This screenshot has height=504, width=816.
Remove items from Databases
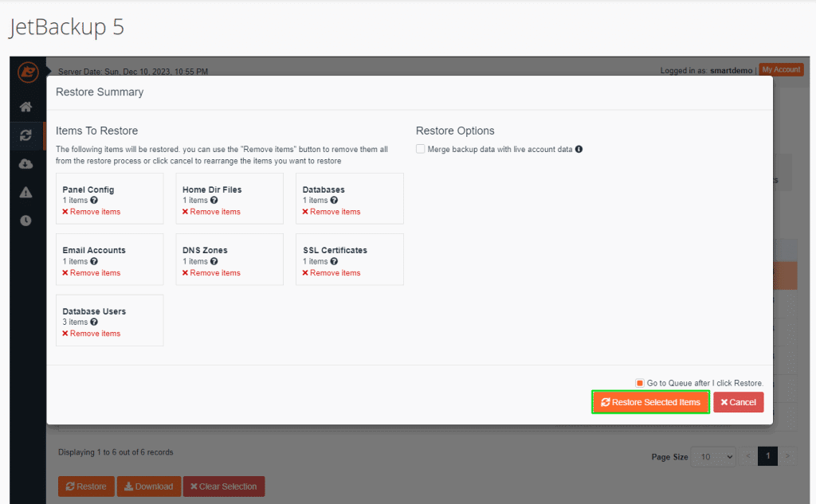click(331, 212)
